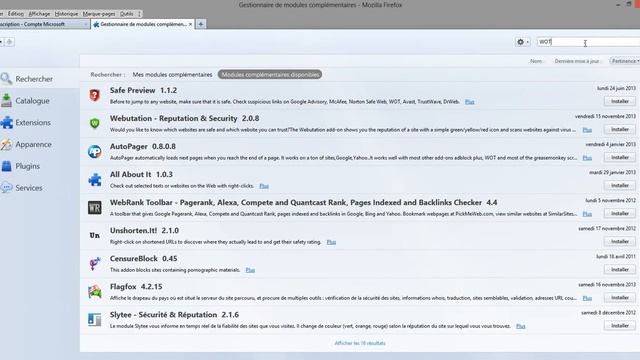Click the Safe Preview shield icon
640x360 pixels.
[x=95, y=96]
